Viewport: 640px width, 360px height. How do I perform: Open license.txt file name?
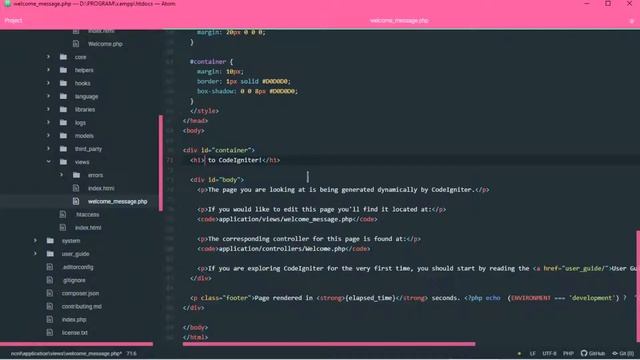pos(75,333)
